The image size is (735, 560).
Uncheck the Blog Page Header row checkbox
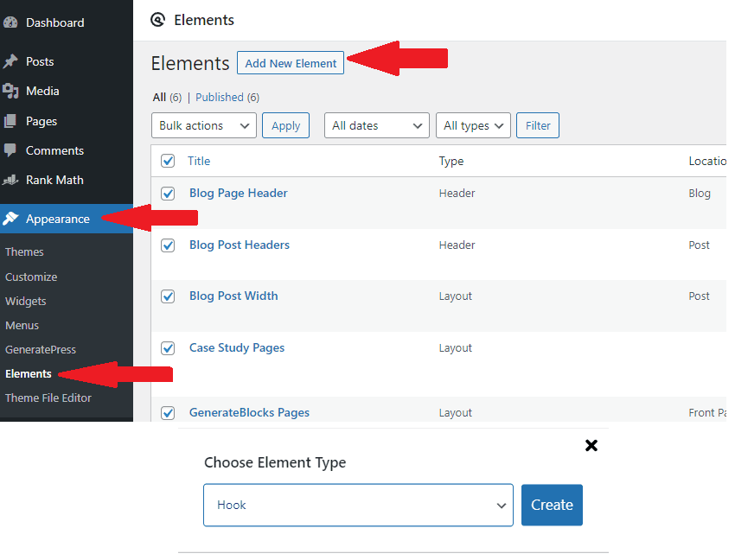pos(167,194)
